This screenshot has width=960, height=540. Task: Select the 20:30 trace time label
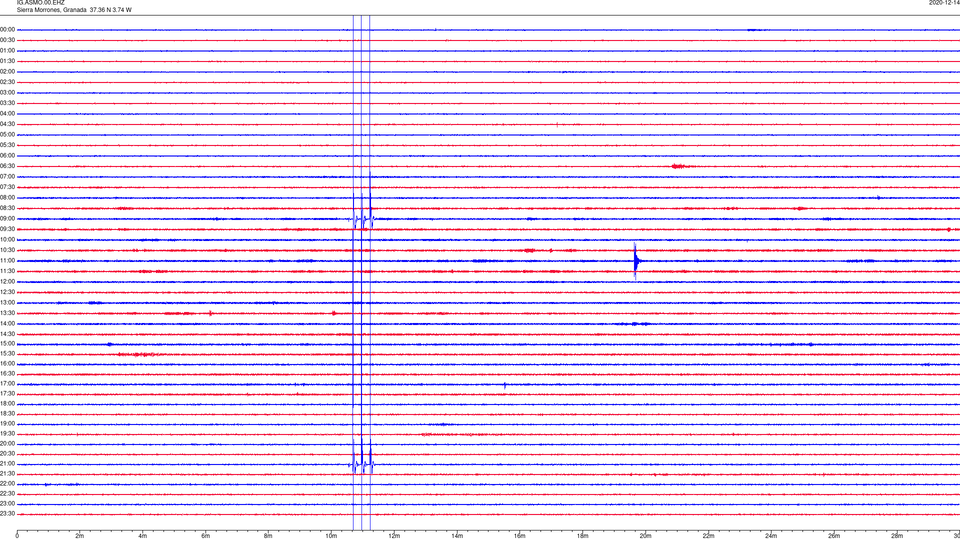(x=8, y=454)
